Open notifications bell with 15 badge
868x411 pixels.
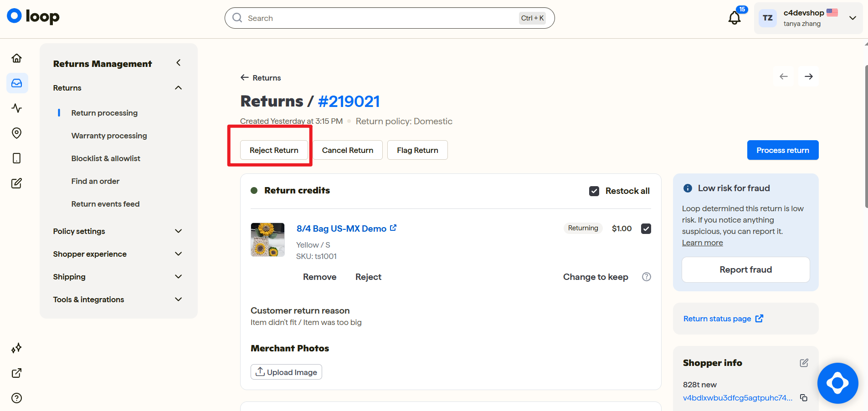735,18
